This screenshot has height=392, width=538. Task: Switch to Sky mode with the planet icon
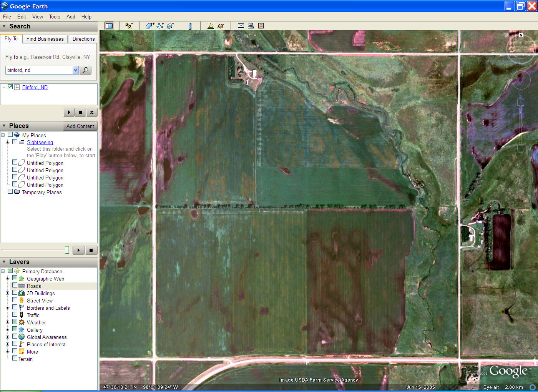(x=221, y=26)
